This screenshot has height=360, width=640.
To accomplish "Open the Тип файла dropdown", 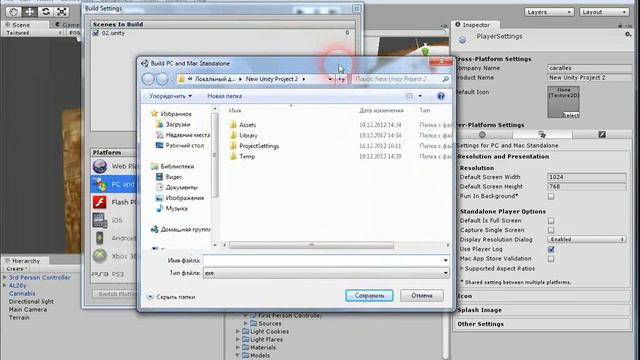I will [x=327, y=273].
